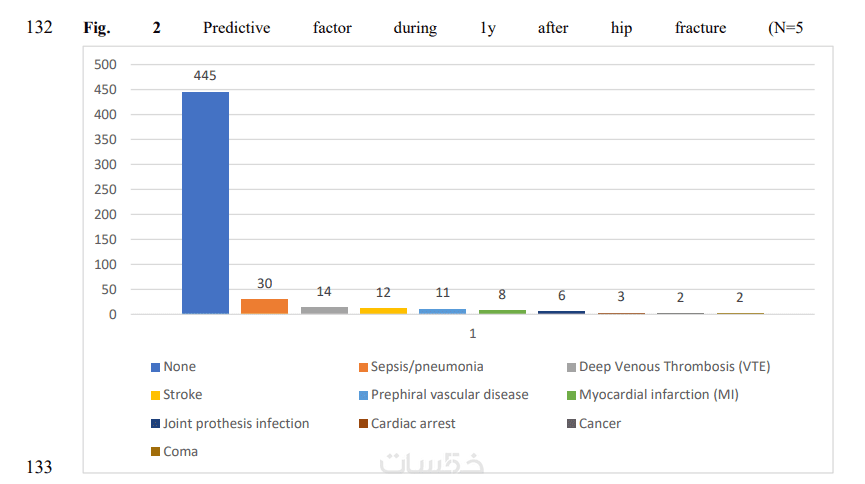Image resolution: width=865 pixels, height=484 pixels.
Task: Click the Sepsis/pneumonia legend swatch
Action: point(362,367)
